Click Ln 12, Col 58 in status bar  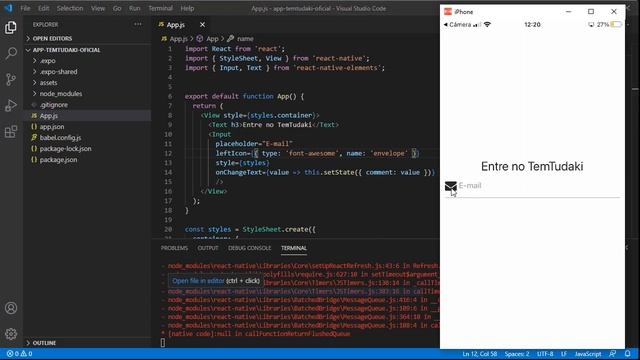tap(480, 354)
